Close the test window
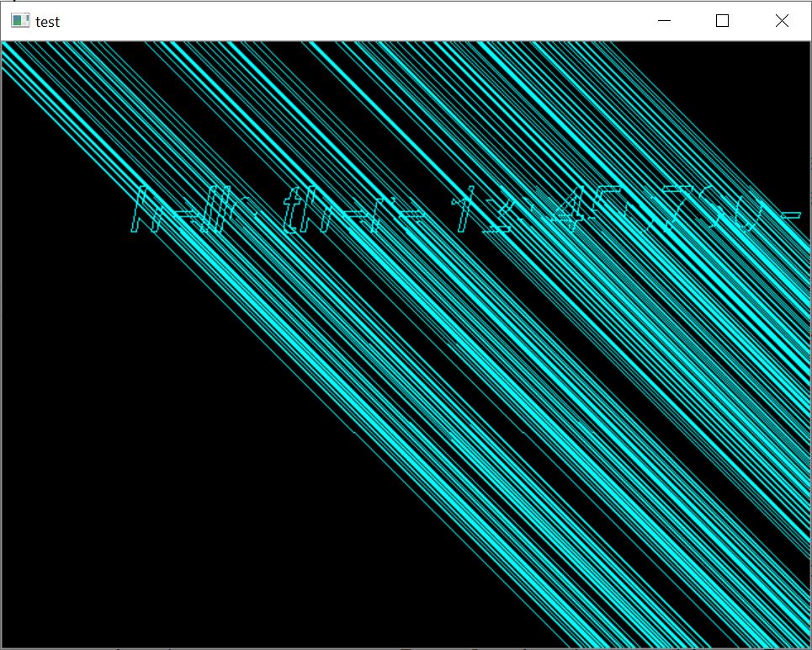 coord(782,20)
